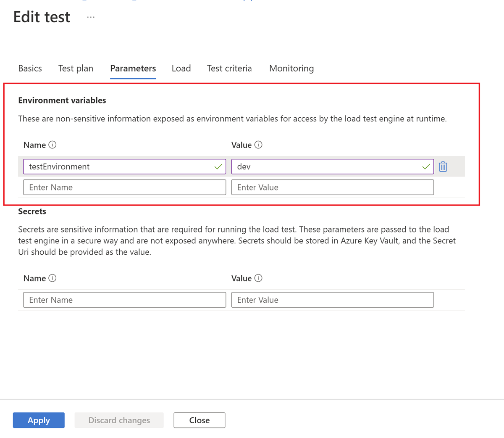This screenshot has height=438, width=504.
Task: Switch to the Monitoring tab
Action: 291,68
